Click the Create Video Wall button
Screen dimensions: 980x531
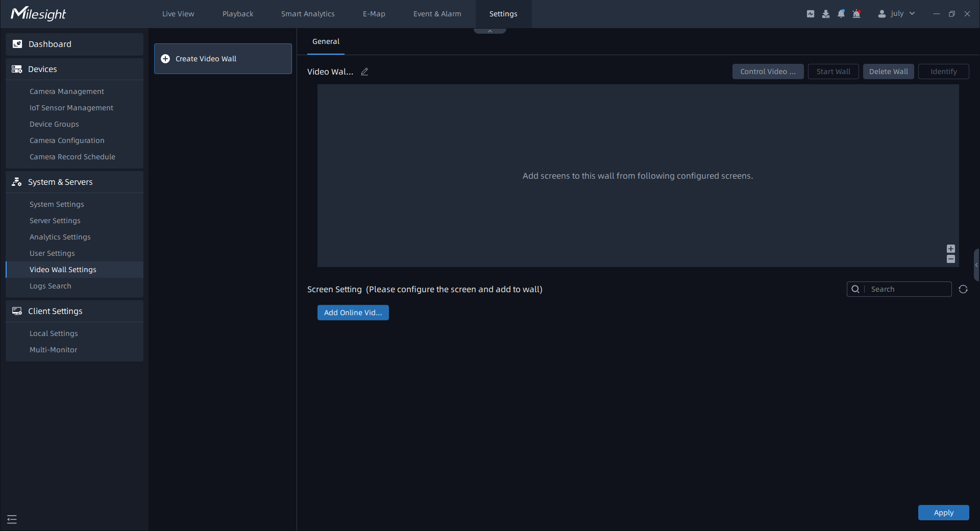click(223, 59)
